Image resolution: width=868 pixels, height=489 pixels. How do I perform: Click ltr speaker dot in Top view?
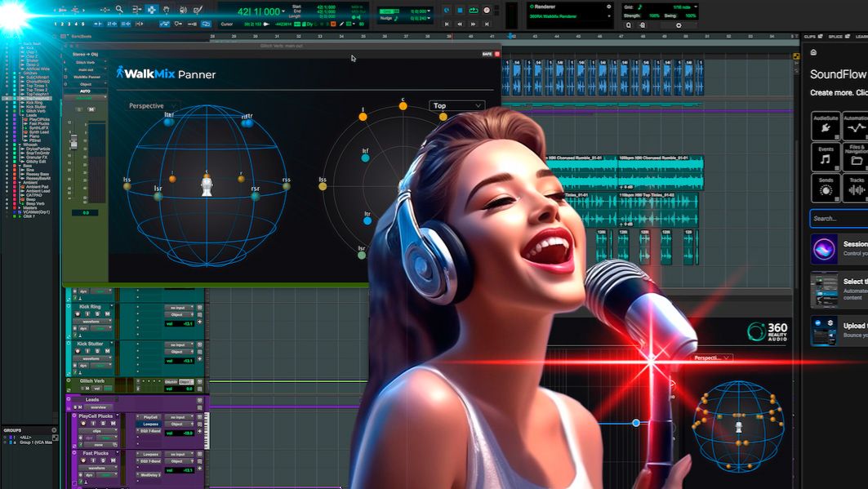click(367, 220)
